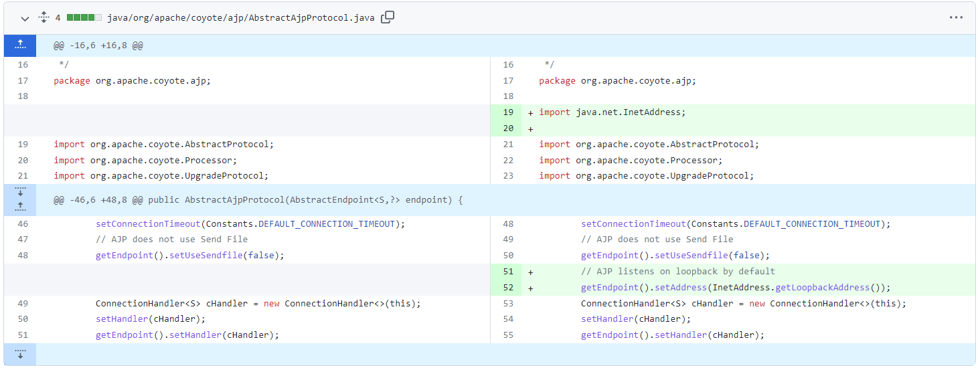Screen dimensions: 980x374
Task: Click the expand all lines arrows icon
Action: point(44,17)
